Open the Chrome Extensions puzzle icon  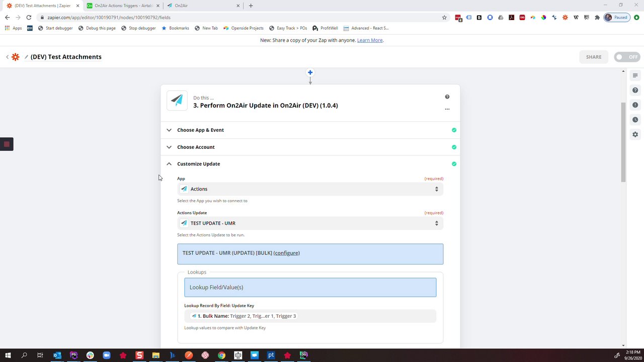(x=597, y=17)
